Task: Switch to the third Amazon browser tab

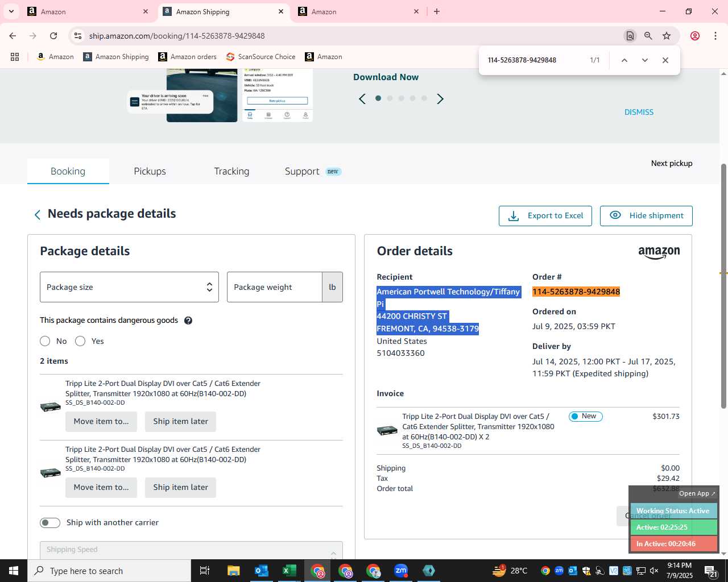Action: 358,11
